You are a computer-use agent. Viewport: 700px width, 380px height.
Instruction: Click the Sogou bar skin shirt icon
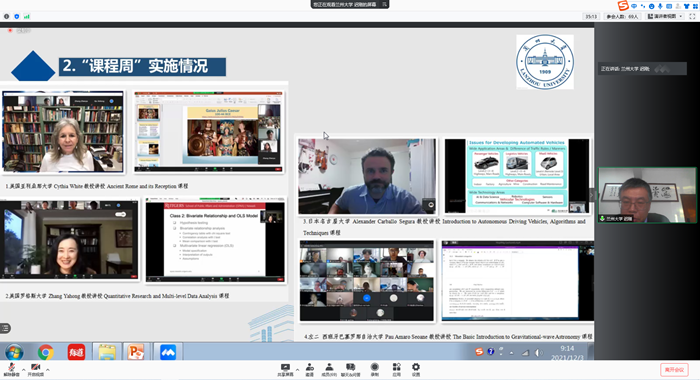(x=686, y=6)
